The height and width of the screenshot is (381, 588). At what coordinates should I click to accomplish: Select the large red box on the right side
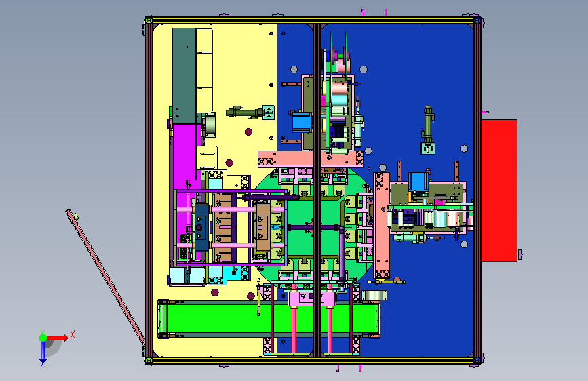pos(499,190)
